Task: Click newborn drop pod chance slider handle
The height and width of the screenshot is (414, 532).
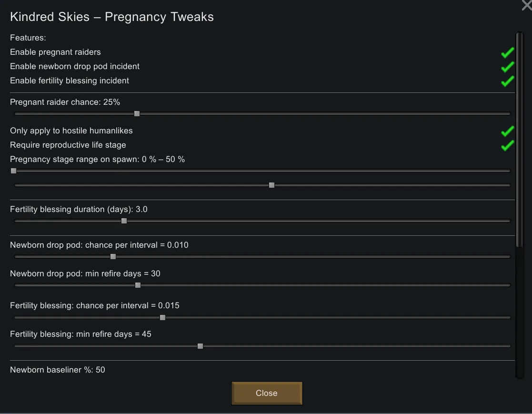Action: pos(113,257)
